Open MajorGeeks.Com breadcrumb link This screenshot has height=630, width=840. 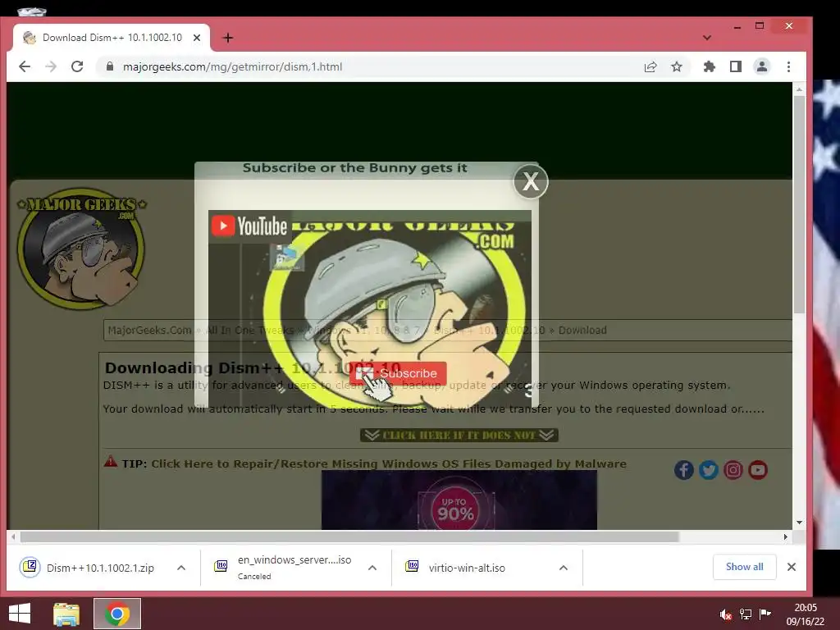149,330
